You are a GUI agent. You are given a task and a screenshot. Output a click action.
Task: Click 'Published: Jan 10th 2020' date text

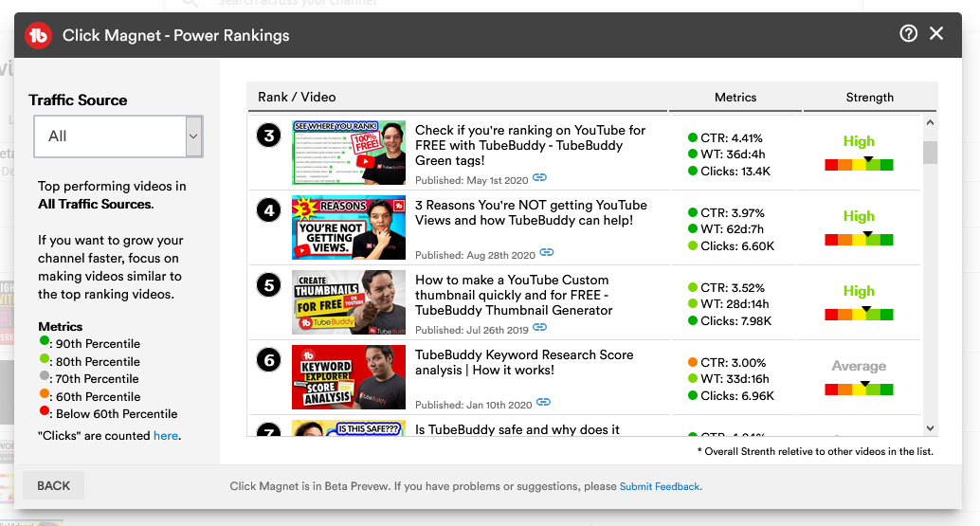[x=474, y=406]
